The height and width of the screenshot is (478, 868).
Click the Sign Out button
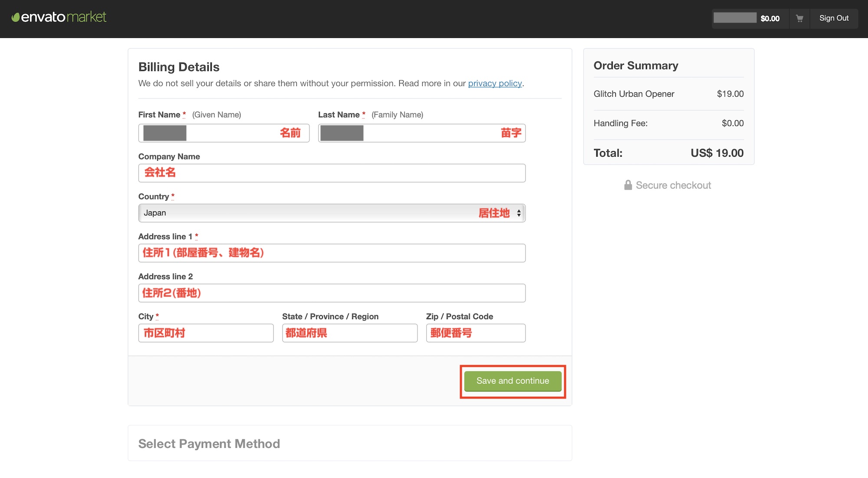tap(833, 18)
